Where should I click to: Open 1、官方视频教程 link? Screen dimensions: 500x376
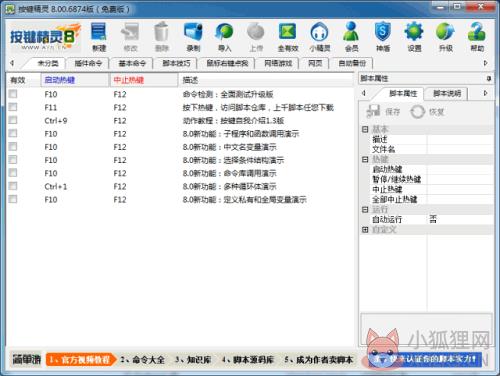click(x=80, y=360)
